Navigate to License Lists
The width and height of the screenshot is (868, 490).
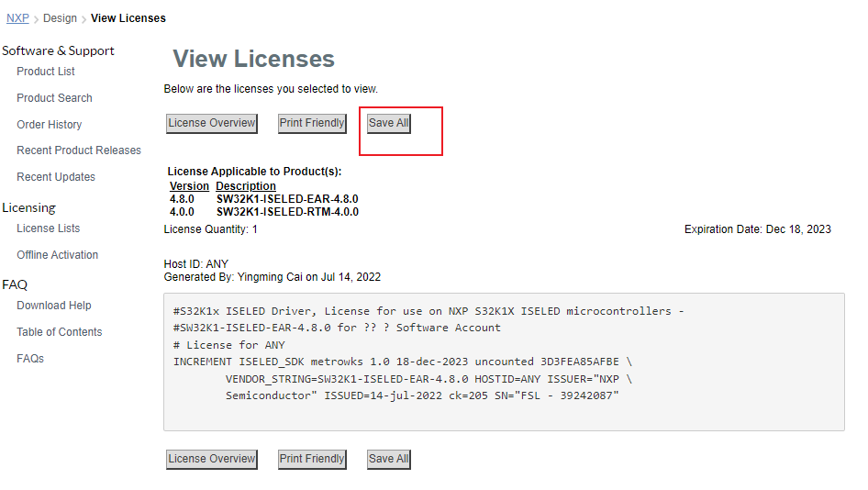48,228
